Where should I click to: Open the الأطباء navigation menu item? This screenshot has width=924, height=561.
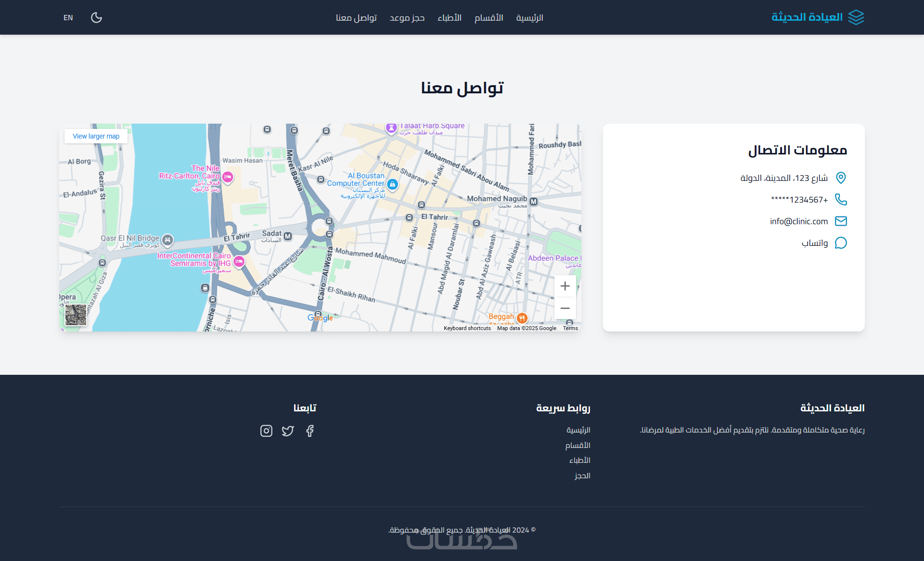(x=449, y=18)
